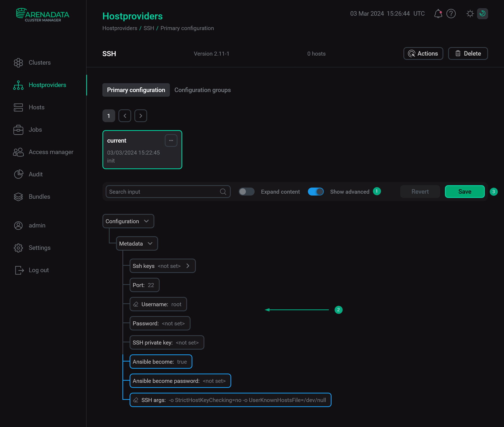Screen dimensions: 504x427
Task: Switch to light theme with the sun toggle
Action: 470,14
